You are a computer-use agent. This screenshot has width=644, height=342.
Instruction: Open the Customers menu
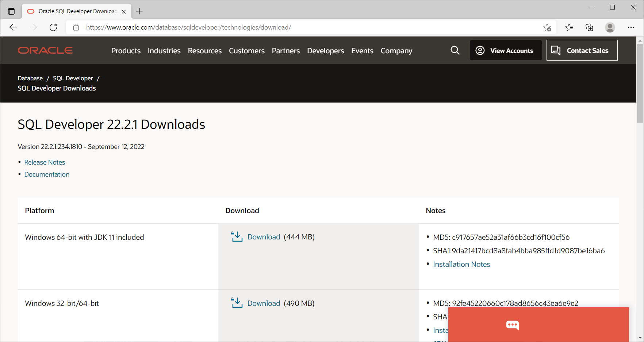coord(247,51)
